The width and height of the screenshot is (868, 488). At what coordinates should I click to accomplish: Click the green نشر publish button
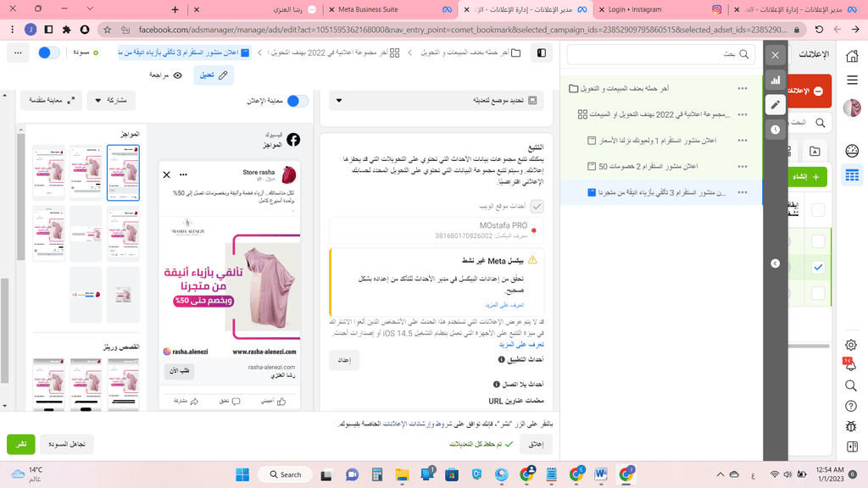[21, 444]
